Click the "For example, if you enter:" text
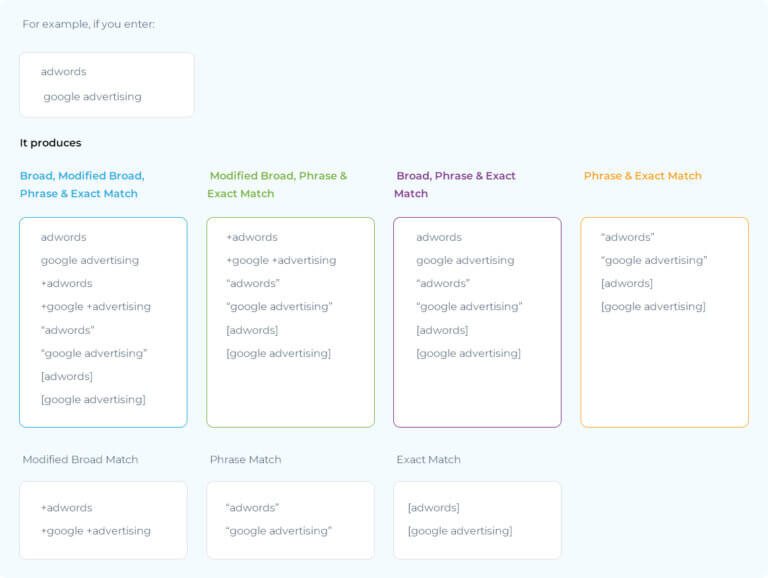 (x=88, y=24)
